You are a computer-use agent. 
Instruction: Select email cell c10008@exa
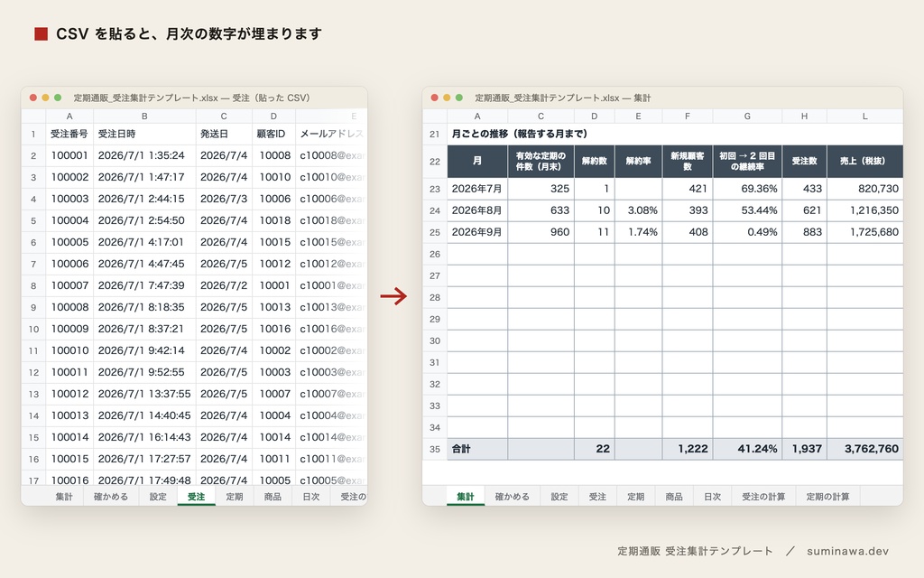[331, 155]
